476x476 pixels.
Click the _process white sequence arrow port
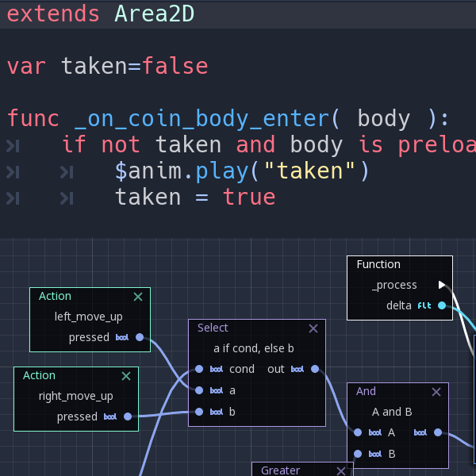click(442, 285)
